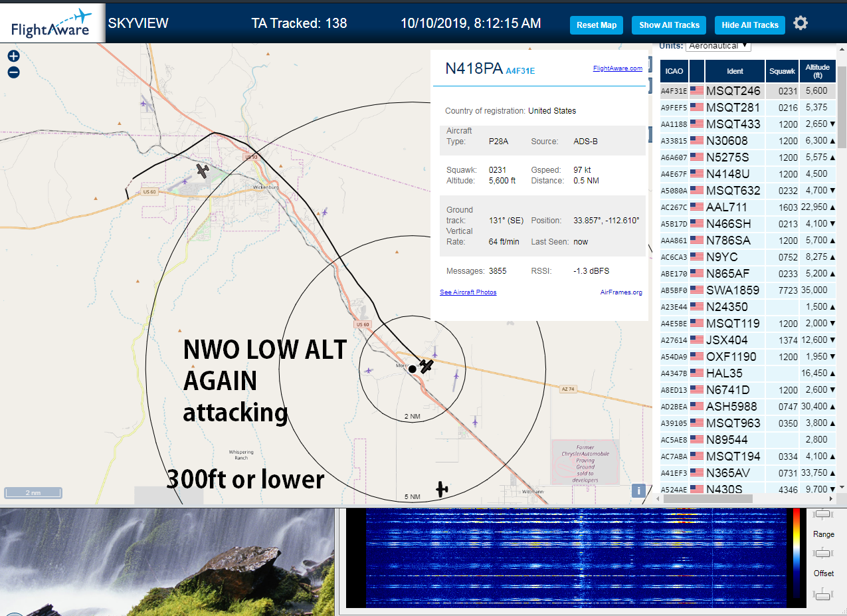847x616 pixels.
Task: Select the MSQT194 aircraft row
Action: click(748, 456)
